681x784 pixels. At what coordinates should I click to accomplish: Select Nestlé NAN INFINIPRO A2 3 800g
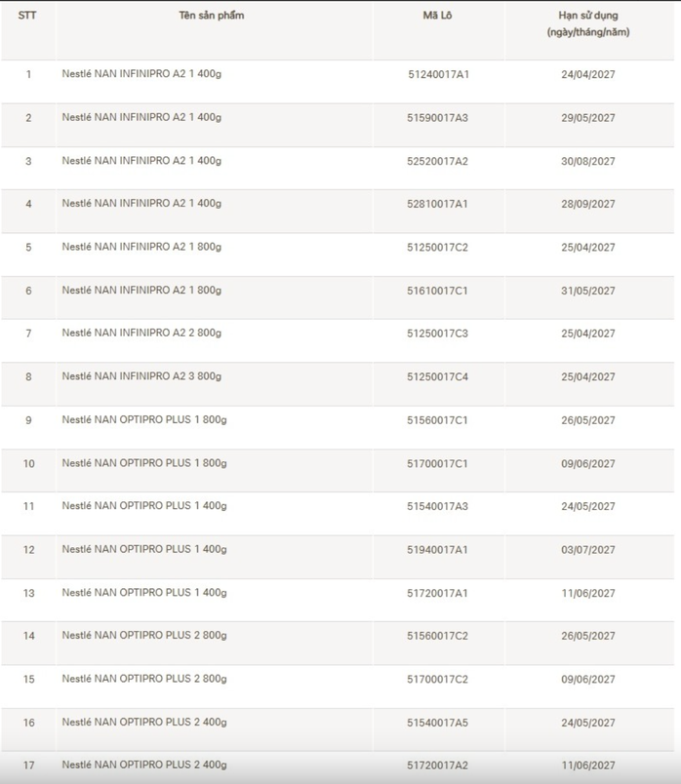[x=141, y=376]
